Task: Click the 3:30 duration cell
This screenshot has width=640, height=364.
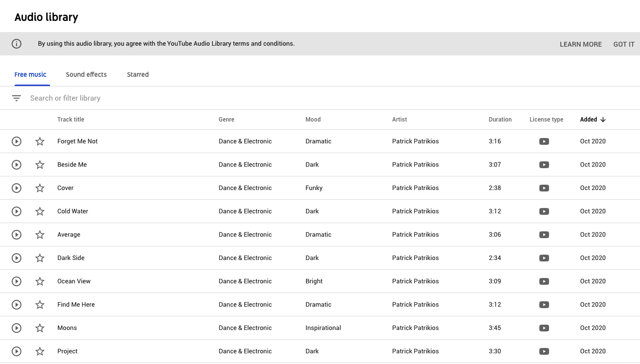Action: (495, 351)
